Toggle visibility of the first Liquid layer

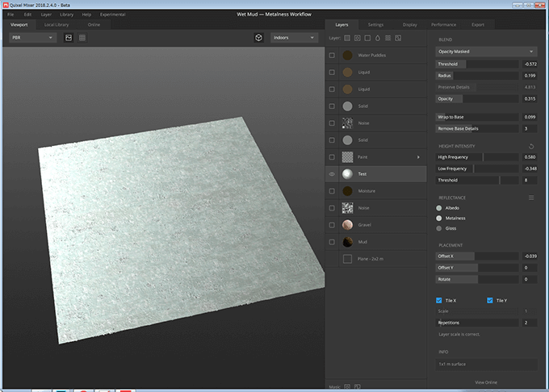(332, 73)
